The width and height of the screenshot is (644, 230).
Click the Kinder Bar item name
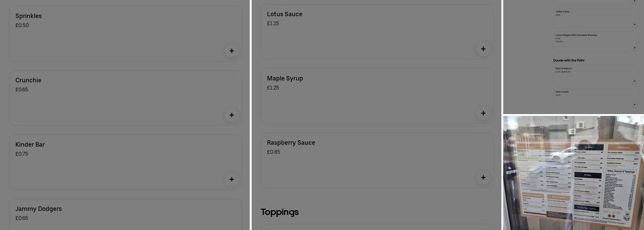click(x=30, y=144)
